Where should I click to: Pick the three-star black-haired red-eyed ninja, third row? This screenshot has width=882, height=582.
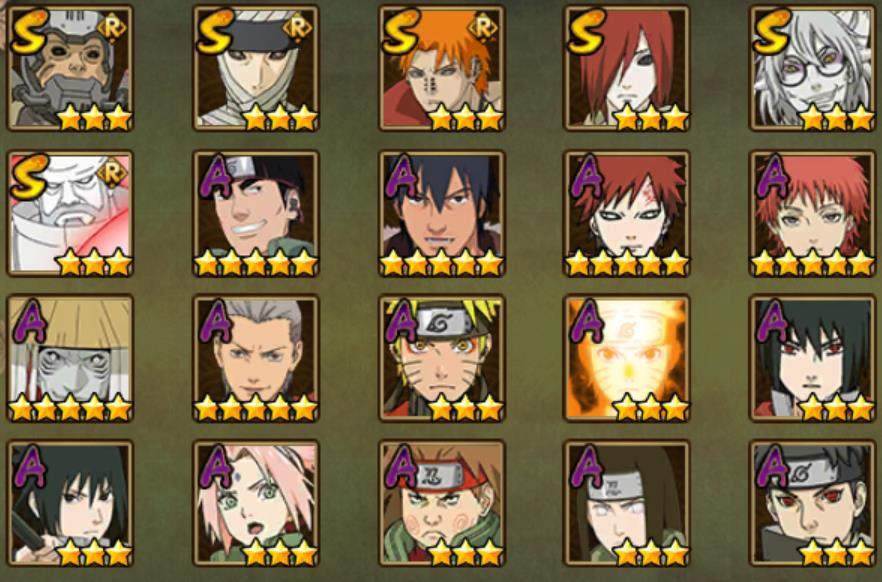coord(813,358)
